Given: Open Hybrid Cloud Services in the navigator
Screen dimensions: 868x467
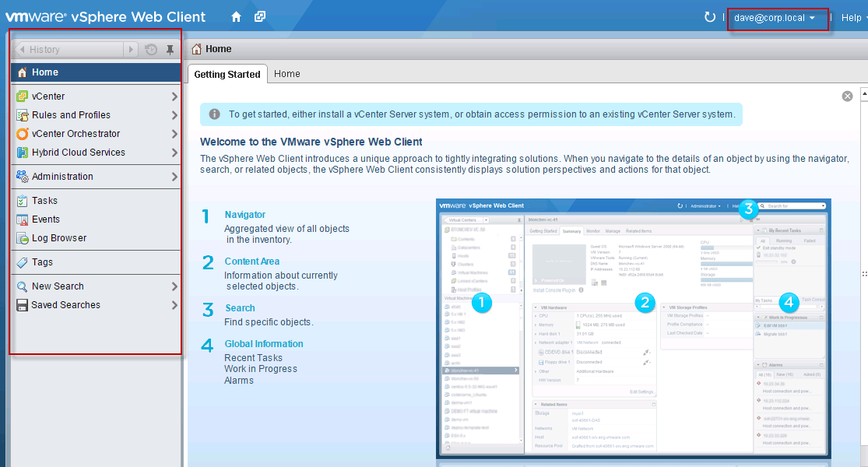Looking at the screenshot, I should coord(78,153).
